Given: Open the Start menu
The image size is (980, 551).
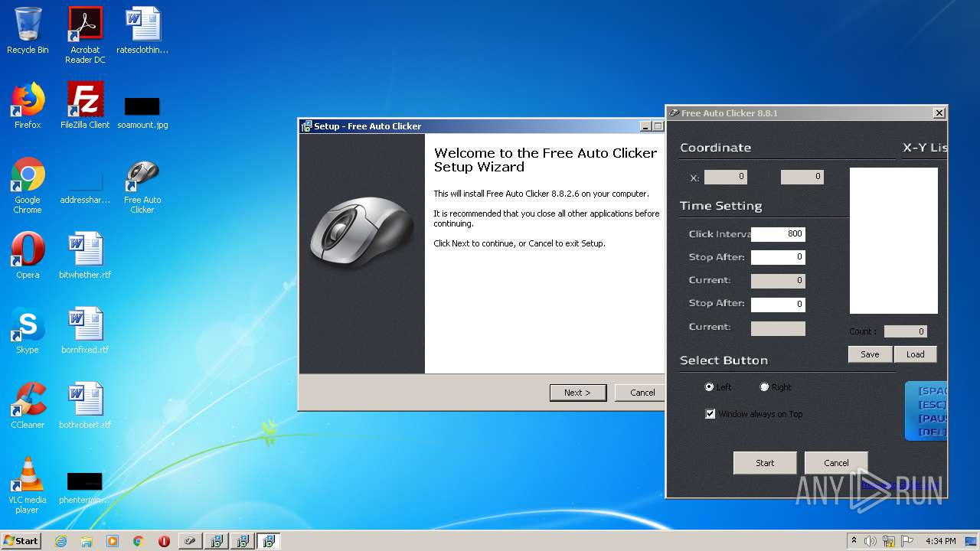Looking at the screenshot, I should coord(21,541).
